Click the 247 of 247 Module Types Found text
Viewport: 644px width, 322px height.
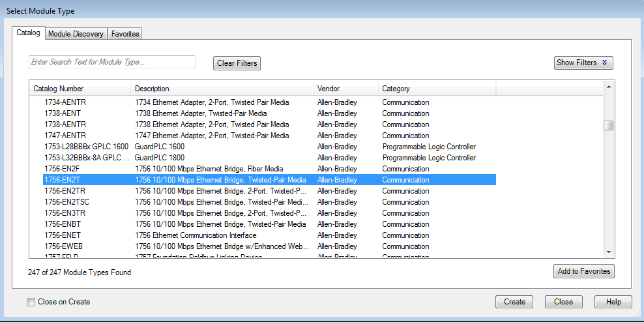[x=80, y=272]
